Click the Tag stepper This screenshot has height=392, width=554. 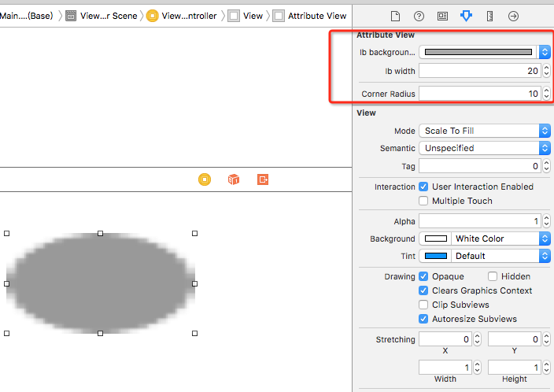point(547,166)
